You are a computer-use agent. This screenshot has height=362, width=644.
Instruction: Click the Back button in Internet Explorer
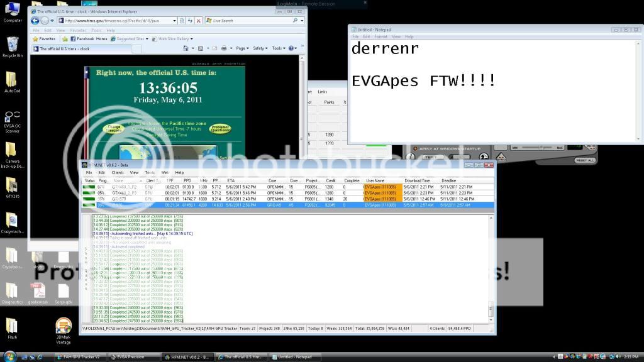pos(35,21)
